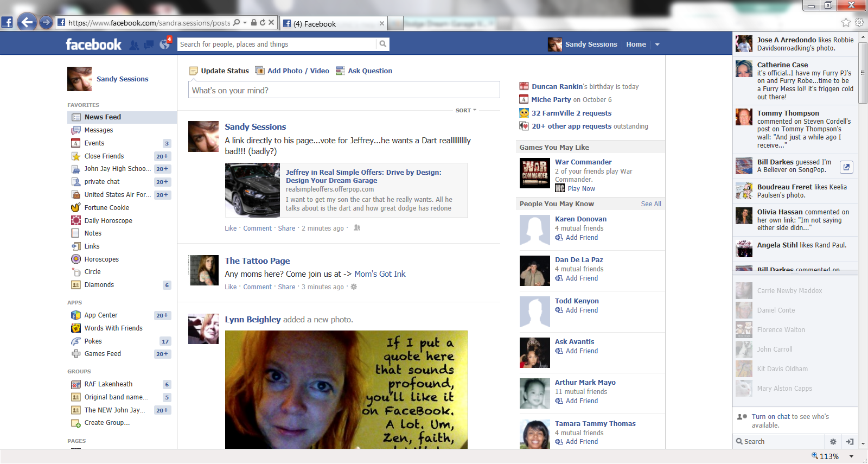Click the ticker scrollbar thumb
Viewport: 868px width, 464px height.
[x=863, y=72]
